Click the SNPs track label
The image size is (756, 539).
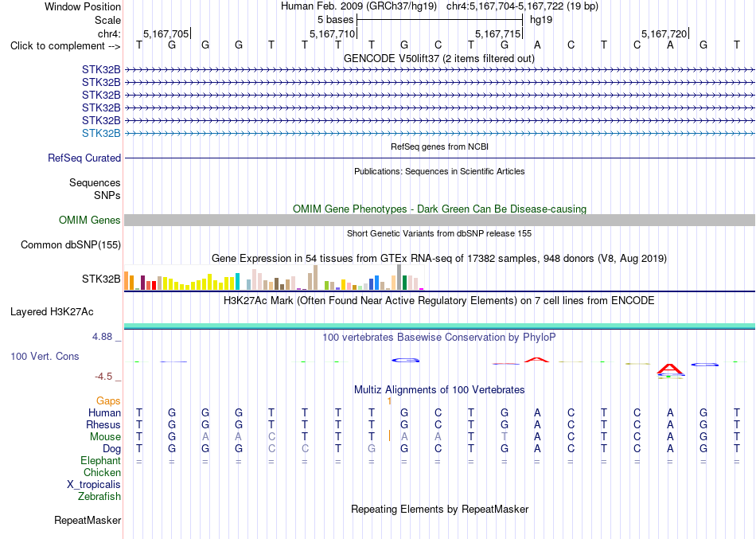[107, 195]
